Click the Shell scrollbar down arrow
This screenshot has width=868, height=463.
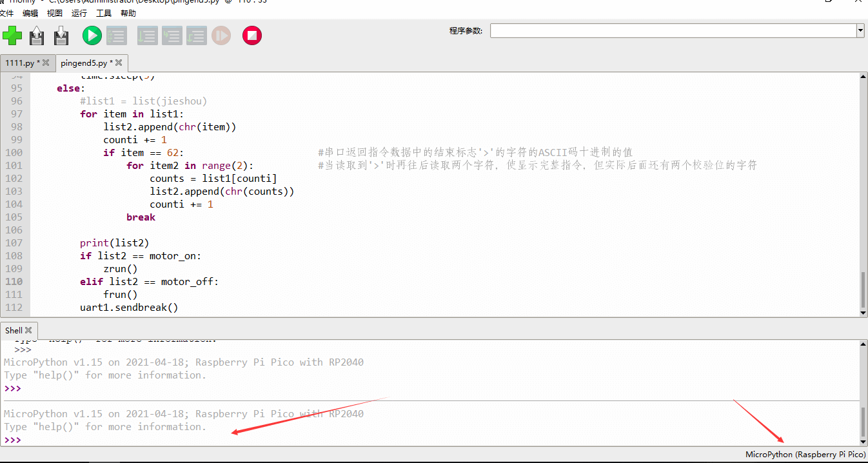coord(863,442)
